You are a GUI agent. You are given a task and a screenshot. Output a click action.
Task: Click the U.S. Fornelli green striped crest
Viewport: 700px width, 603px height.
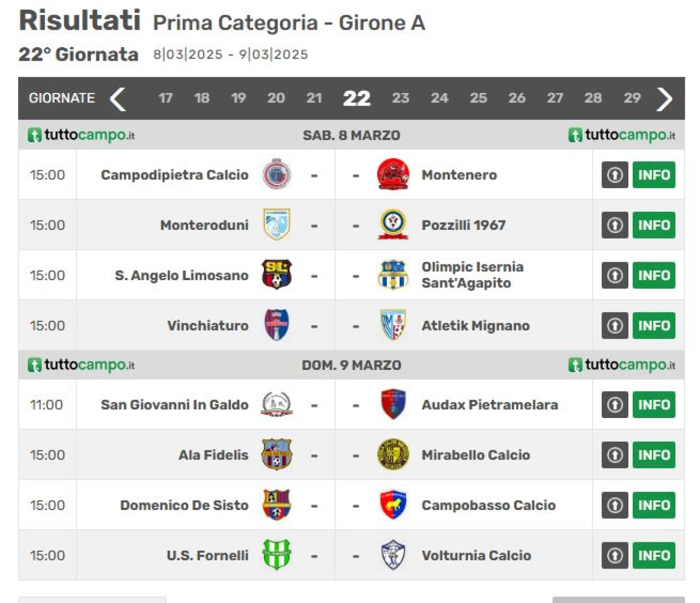point(277,555)
